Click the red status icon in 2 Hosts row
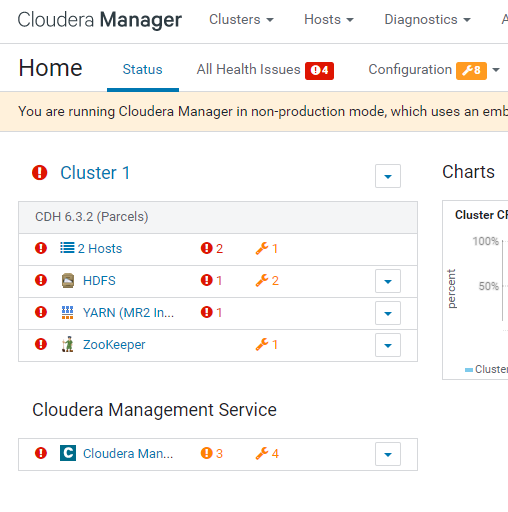This screenshot has height=512, width=508. 41,248
